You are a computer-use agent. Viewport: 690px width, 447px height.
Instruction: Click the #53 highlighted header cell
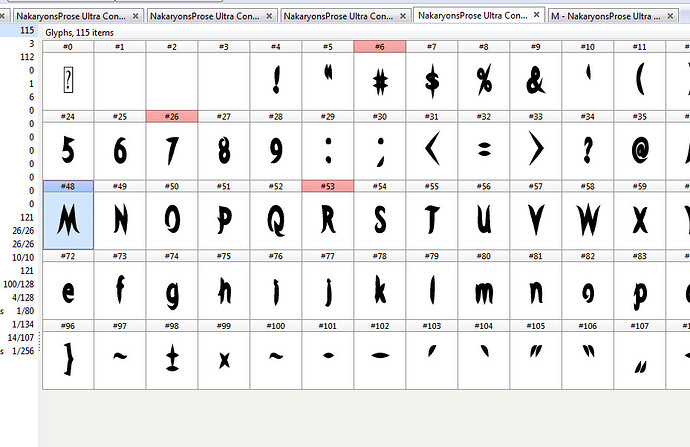[x=328, y=186]
